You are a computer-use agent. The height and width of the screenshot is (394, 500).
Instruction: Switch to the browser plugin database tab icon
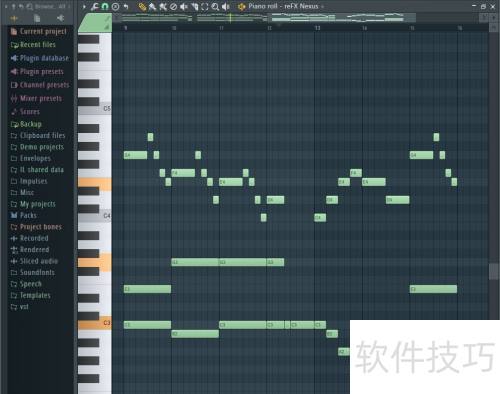click(x=60, y=18)
